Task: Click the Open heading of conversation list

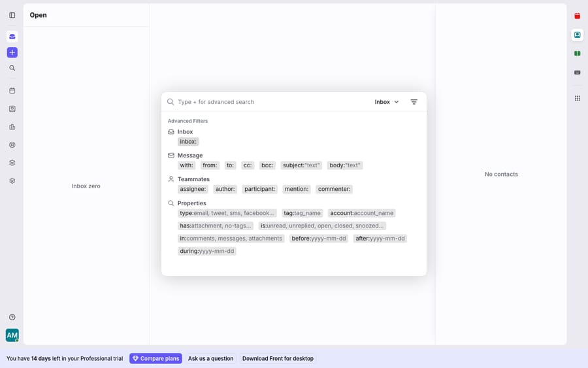Action: [x=39, y=15]
